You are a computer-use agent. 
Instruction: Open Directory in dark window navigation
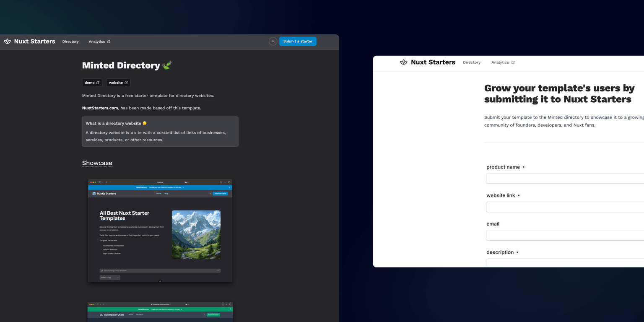70,42
